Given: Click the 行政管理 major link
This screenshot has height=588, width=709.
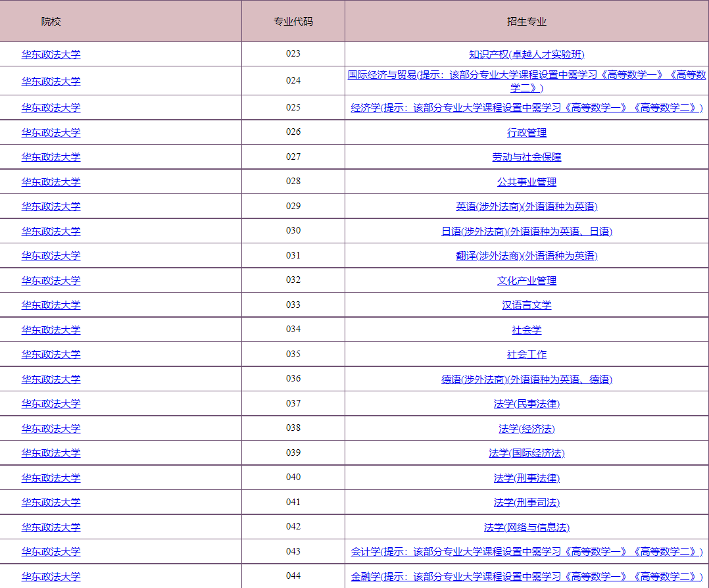Looking at the screenshot, I should (x=526, y=132).
